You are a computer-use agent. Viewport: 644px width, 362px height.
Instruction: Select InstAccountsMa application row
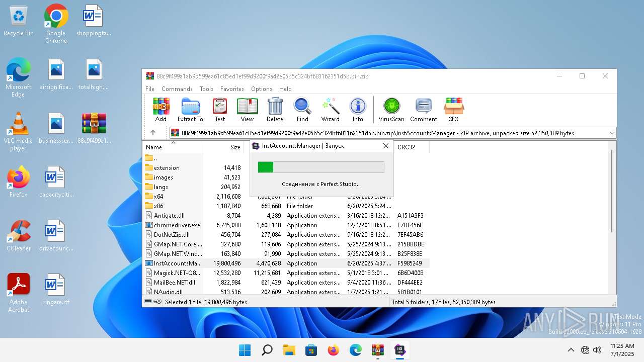[287, 263]
